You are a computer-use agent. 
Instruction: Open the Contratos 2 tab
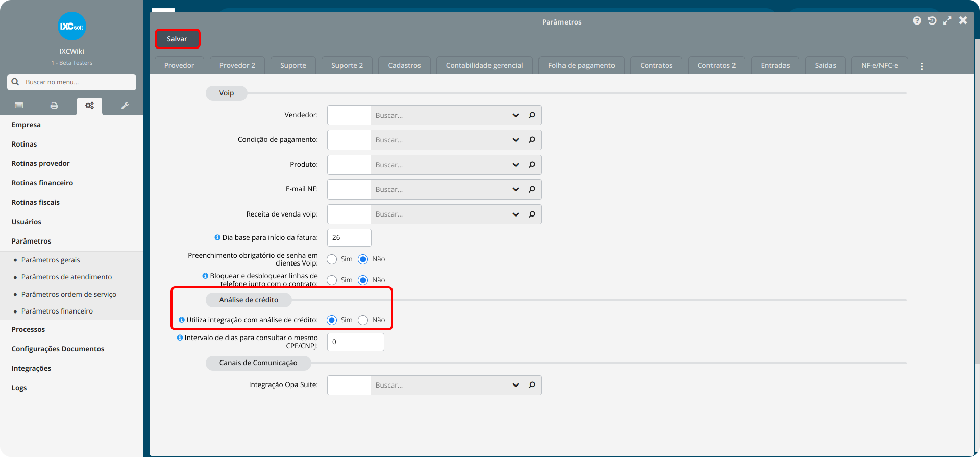[717, 65]
